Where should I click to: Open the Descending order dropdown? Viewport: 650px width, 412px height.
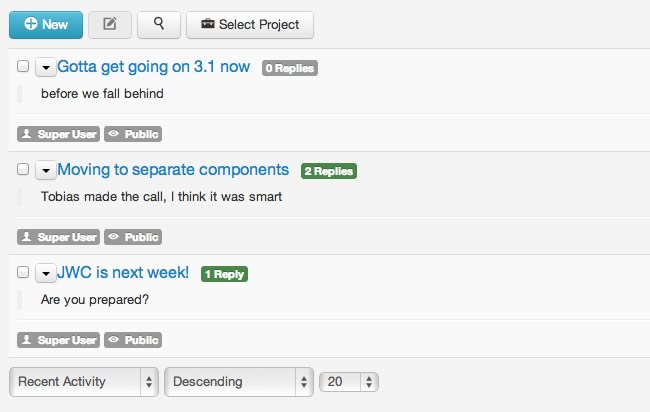click(239, 382)
